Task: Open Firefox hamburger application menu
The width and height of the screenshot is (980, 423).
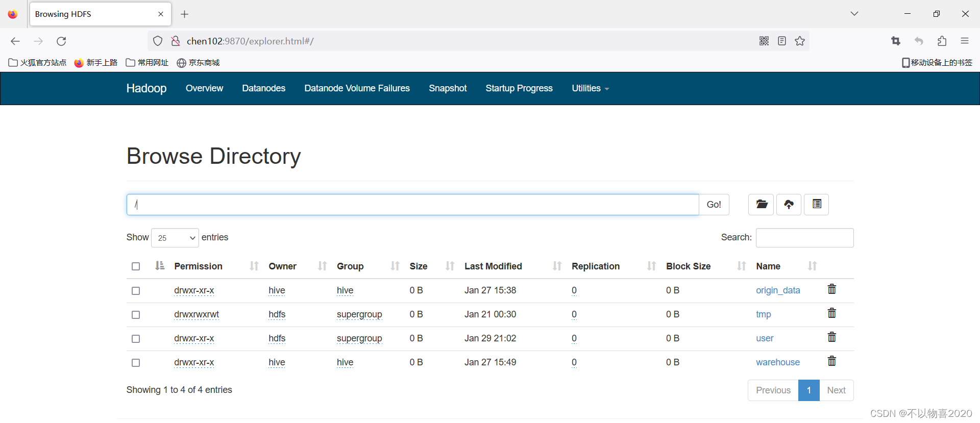Action: 965,41
